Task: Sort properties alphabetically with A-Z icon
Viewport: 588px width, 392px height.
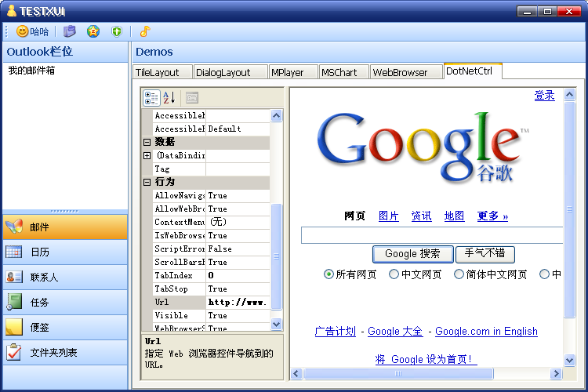Action: 169,98
